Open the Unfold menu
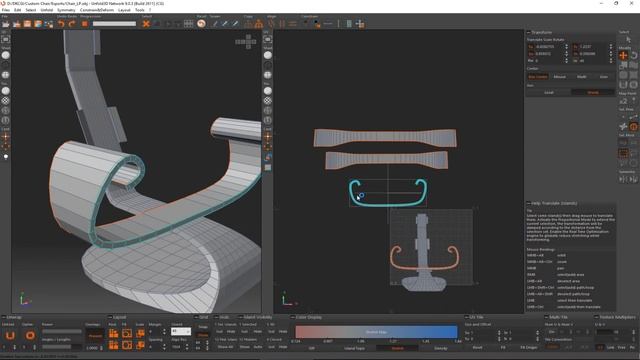Image resolution: width=640 pixels, height=360 pixels. pyautogui.click(x=47, y=10)
